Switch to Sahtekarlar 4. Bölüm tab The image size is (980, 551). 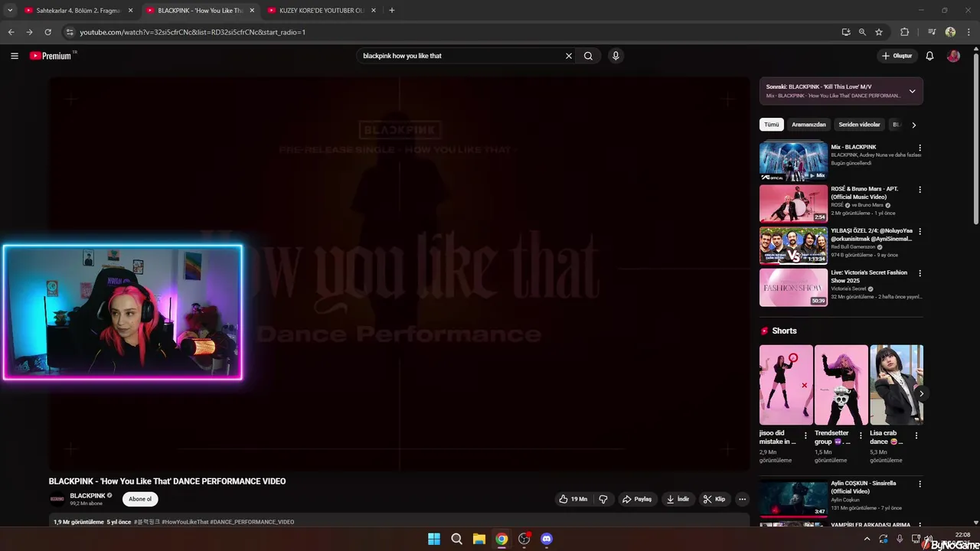(78, 11)
